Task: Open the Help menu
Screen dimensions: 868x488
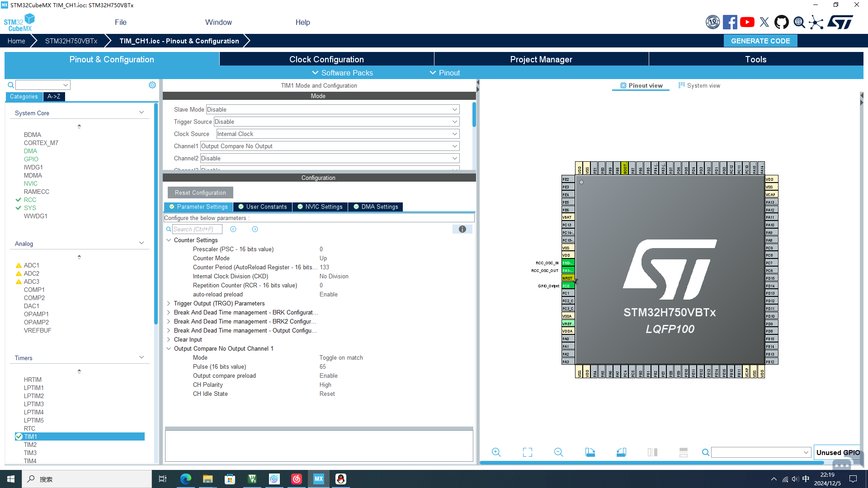Action: coord(302,22)
